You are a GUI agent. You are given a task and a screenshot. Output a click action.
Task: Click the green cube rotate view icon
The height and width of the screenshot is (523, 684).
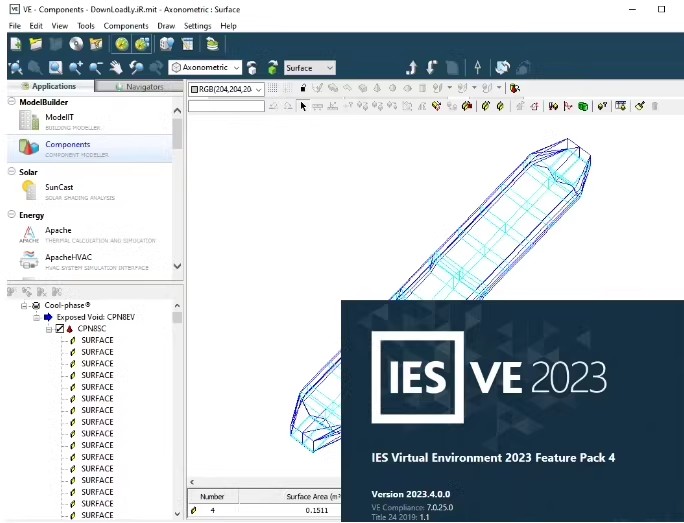coord(273,68)
